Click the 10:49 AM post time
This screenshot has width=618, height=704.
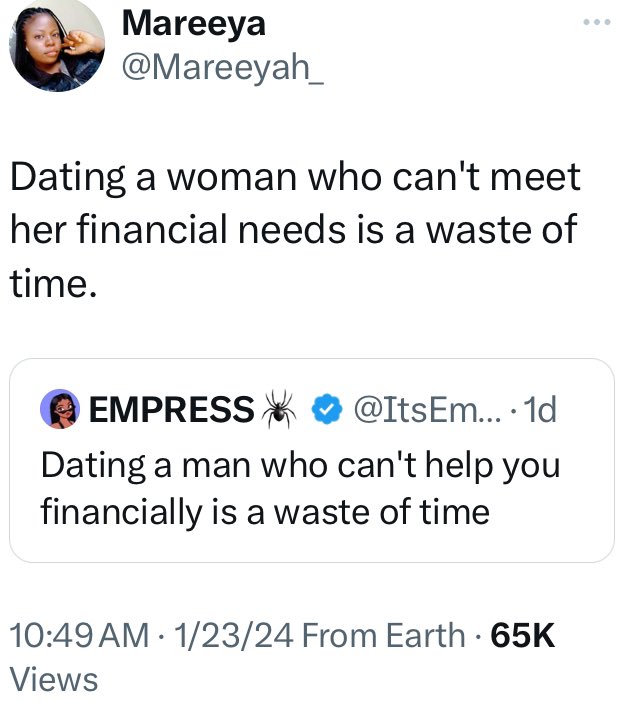(76, 635)
